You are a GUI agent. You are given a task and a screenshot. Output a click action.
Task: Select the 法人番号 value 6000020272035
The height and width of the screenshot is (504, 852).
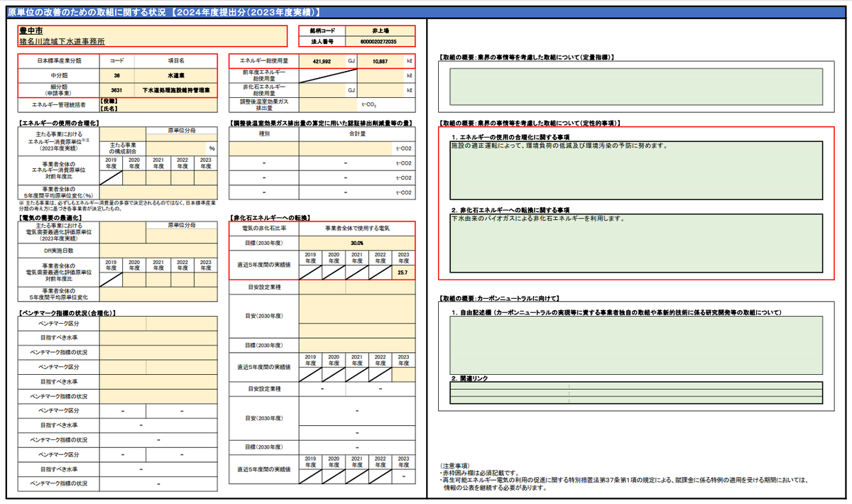pyautogui.click(x=381, y=43)
